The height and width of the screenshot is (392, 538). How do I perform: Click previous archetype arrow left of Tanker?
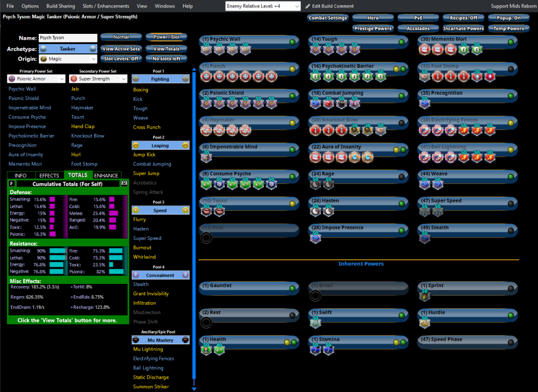pos(44,49)
